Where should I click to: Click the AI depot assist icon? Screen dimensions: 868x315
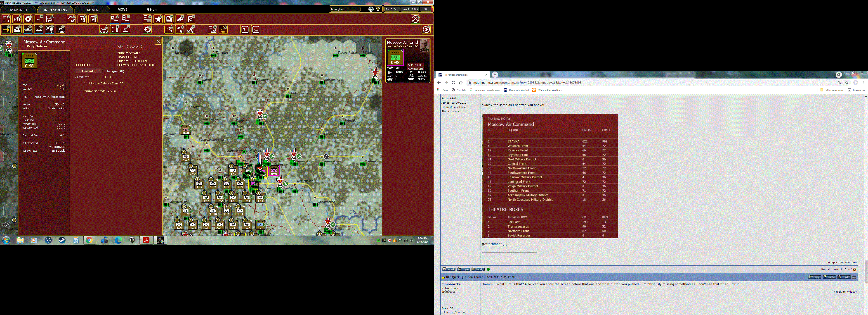[x=180, y=29]
